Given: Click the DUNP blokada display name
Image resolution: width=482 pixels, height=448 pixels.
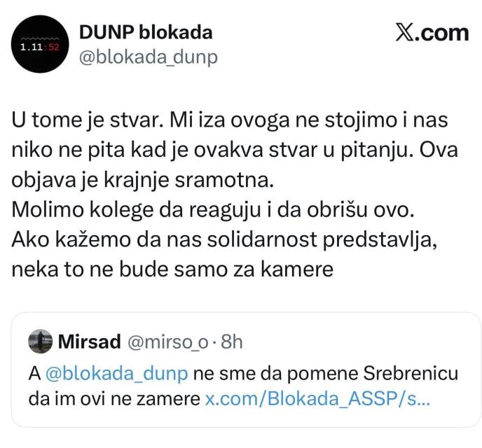Looking at the screenshot, I should pos(146,32).
